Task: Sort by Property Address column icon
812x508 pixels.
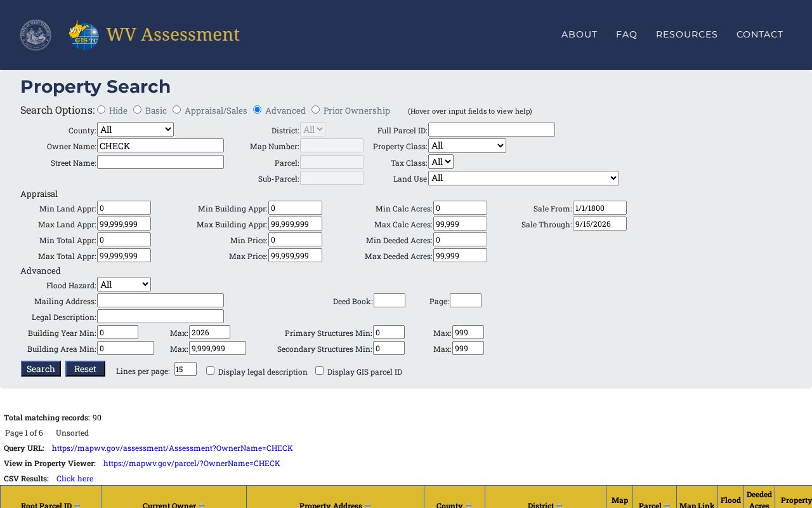Action: 368,505
